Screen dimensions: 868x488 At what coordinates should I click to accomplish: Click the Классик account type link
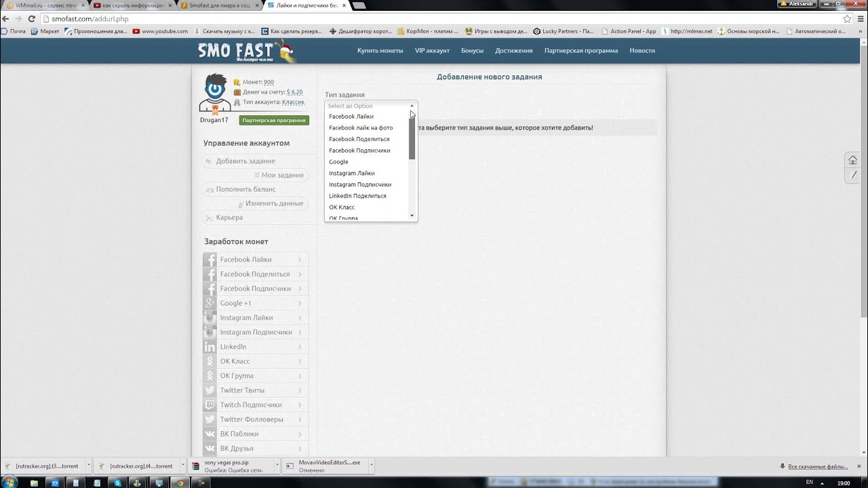click(x=293, y=102)
